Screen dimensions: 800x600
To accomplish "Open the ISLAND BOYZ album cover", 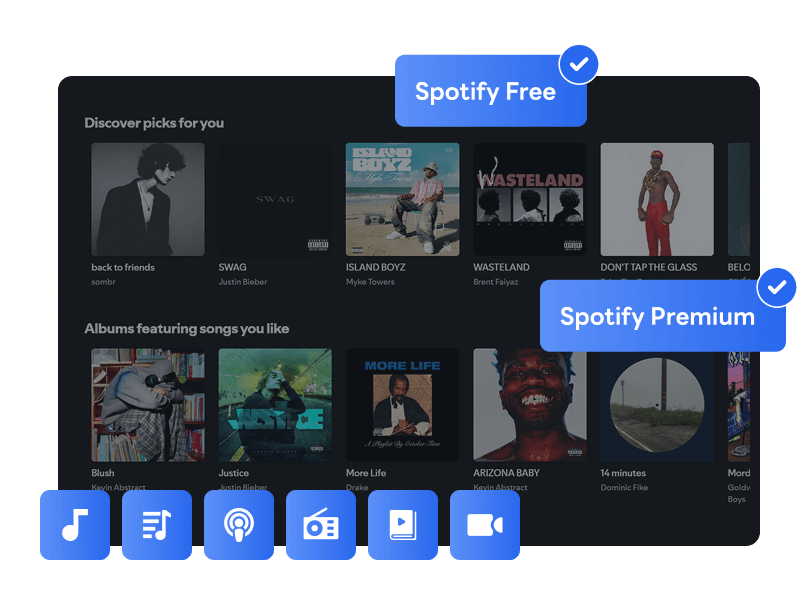I will coord(403,199).
